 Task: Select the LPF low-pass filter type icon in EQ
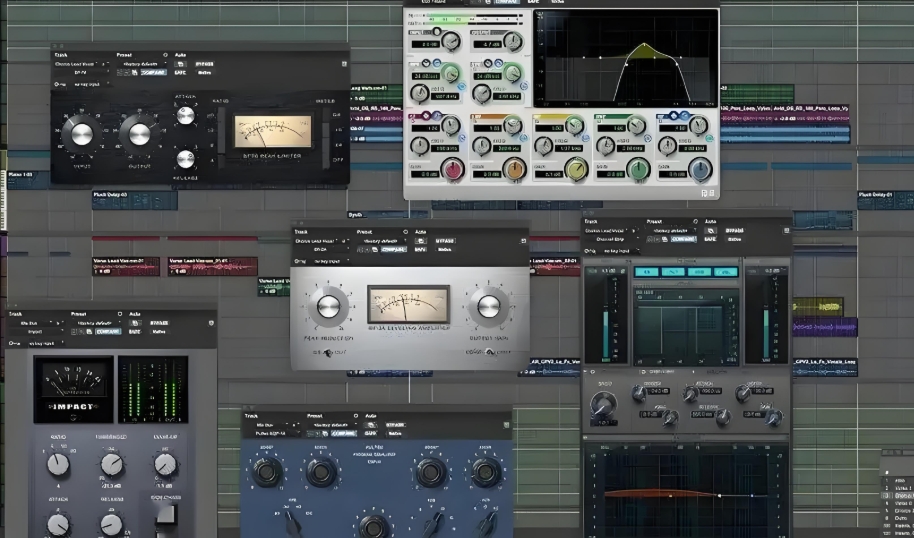(x=499, y=63)
